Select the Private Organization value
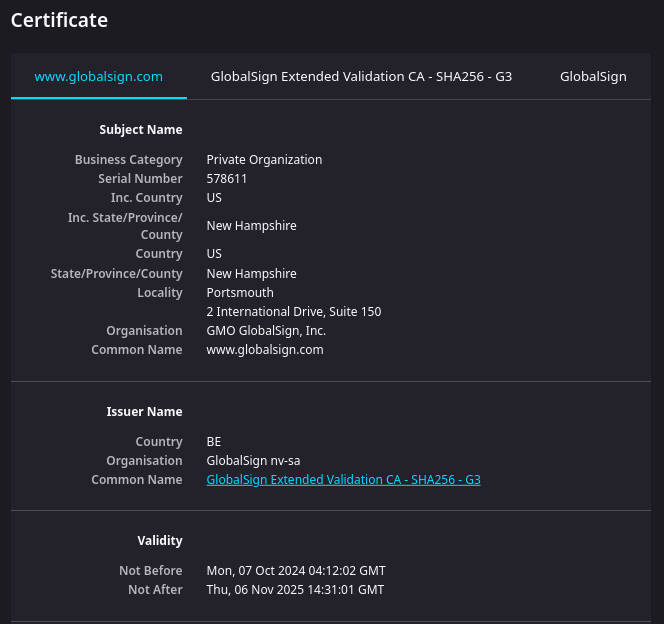 click(264, 160)
